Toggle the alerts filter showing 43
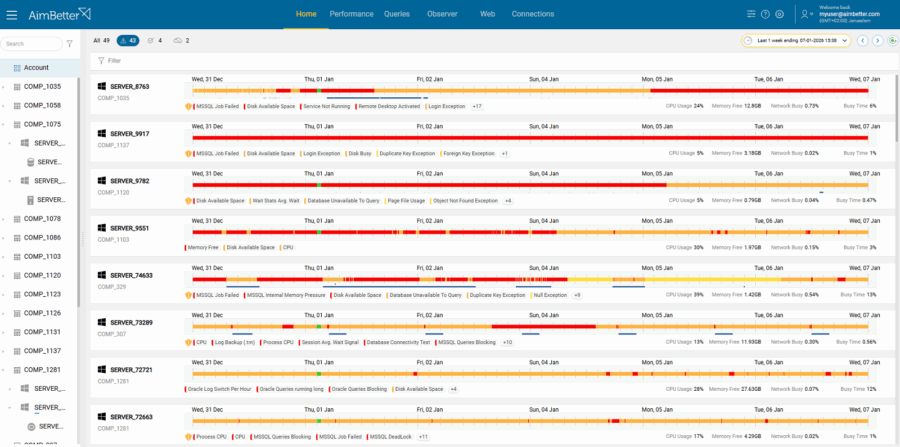 pos(127,40)
